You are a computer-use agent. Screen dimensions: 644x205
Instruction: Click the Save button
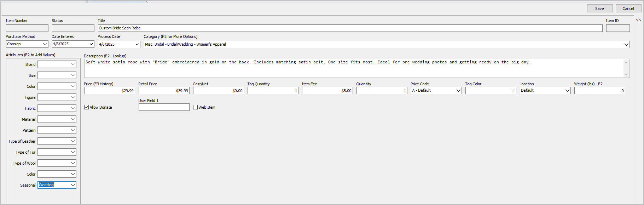tap(600, 8)
